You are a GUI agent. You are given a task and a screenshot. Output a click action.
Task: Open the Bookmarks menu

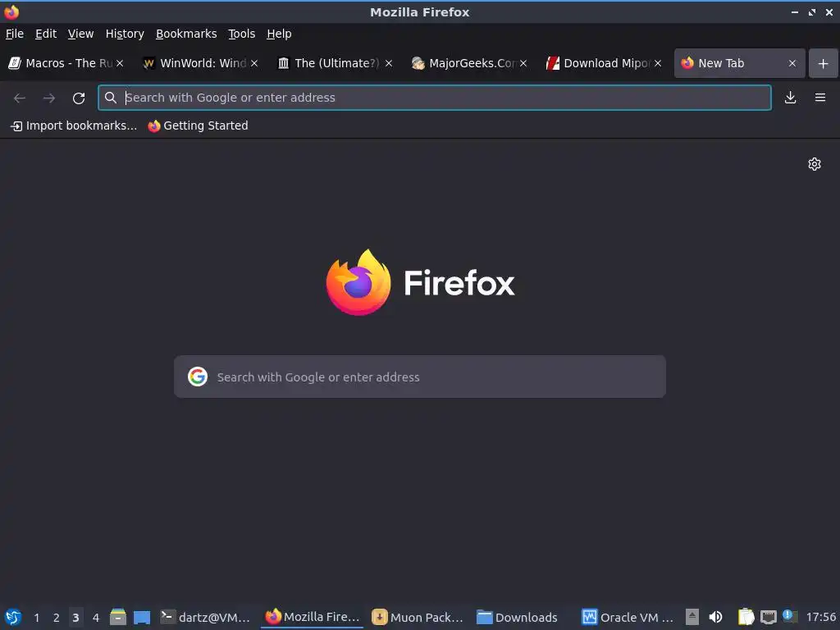pyautogui.click(x=186, y=34)
